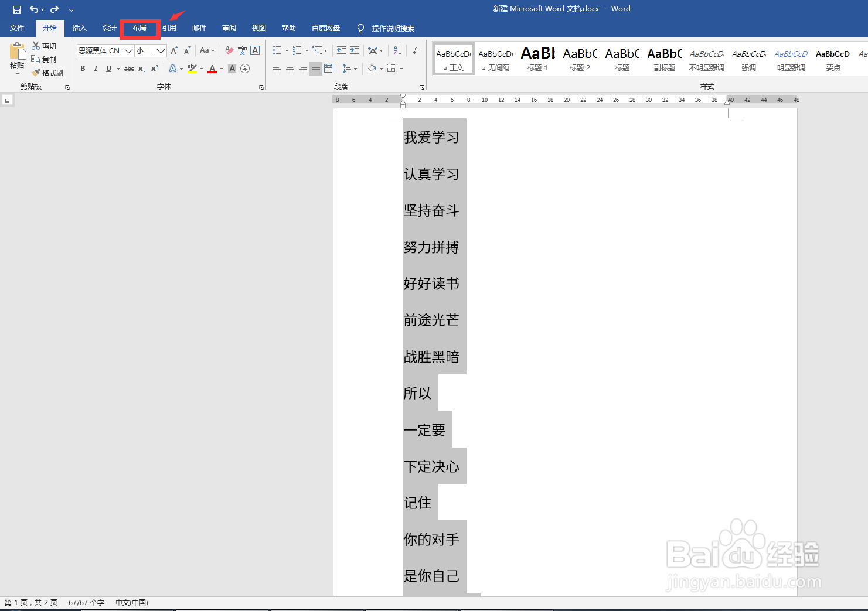Open the Asian layout (text direction) tool
The height and width of the screenshot is (611, 868).
tap(373, 50)
